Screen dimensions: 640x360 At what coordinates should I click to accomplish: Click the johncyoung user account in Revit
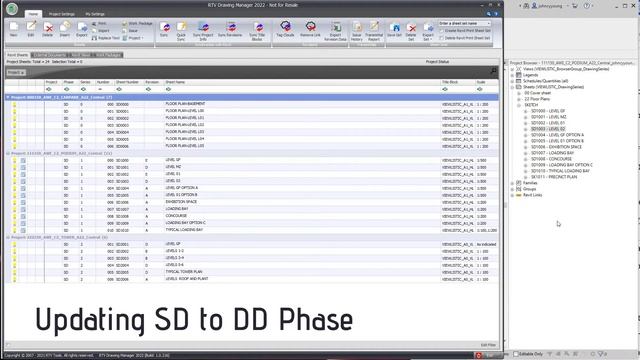[548, 6]
